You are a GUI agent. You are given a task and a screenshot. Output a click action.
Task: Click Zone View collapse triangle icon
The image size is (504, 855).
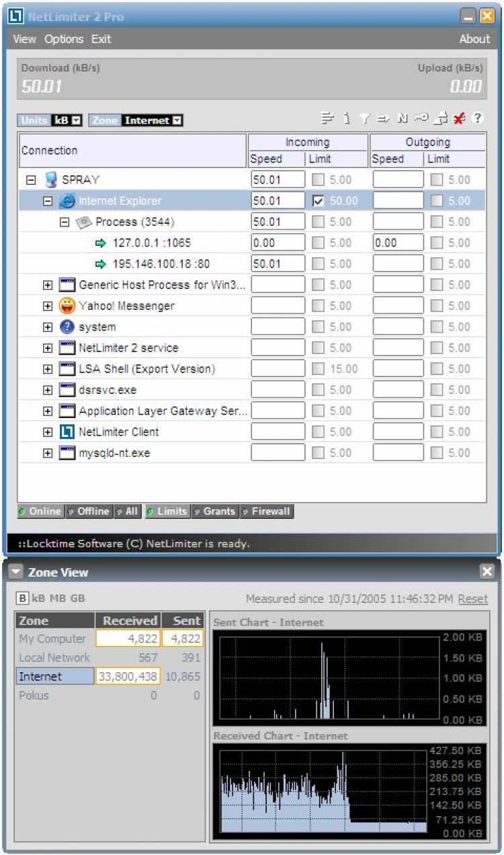tap(17, 572)
